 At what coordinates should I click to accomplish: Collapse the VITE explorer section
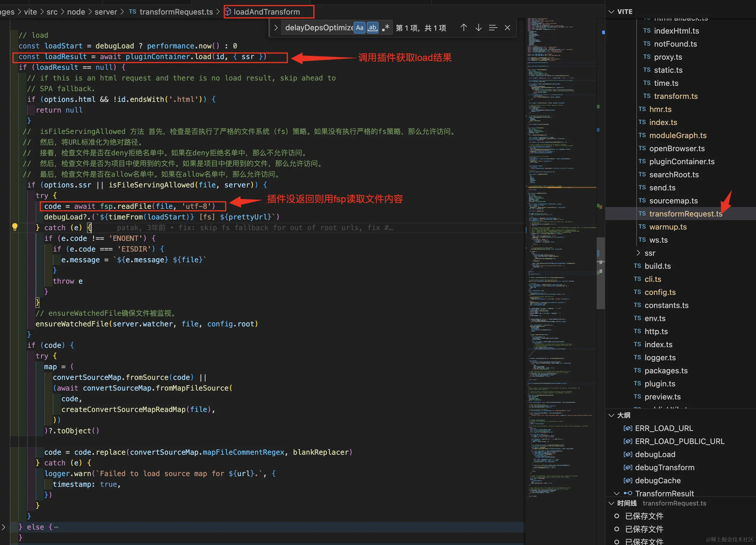coord(611,12)
